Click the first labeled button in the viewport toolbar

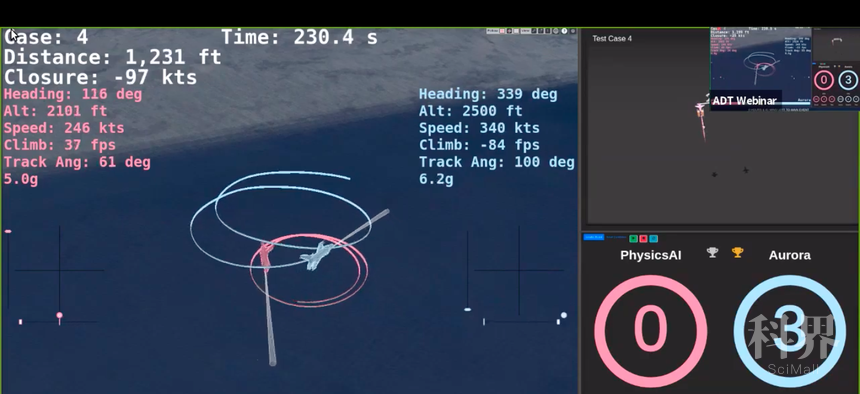[x=493, y=31]
